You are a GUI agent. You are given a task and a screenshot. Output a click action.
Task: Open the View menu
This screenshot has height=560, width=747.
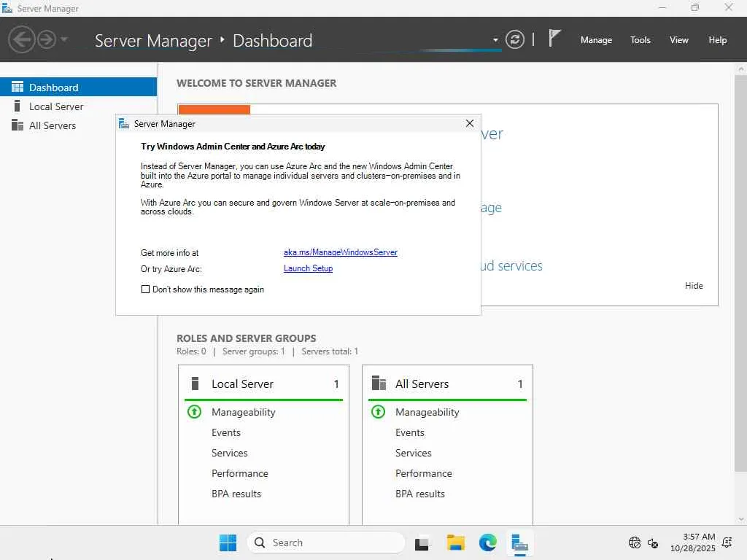click(x=678, y=40)
